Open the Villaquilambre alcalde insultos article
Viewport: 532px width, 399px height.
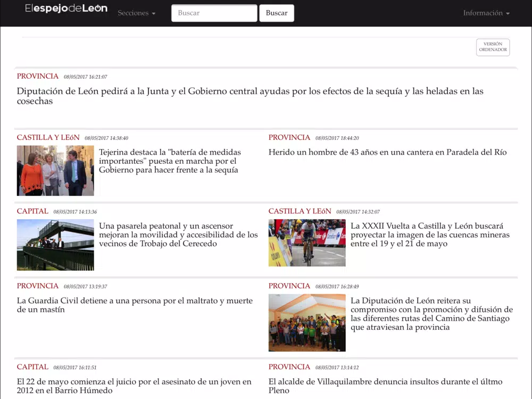385,386
